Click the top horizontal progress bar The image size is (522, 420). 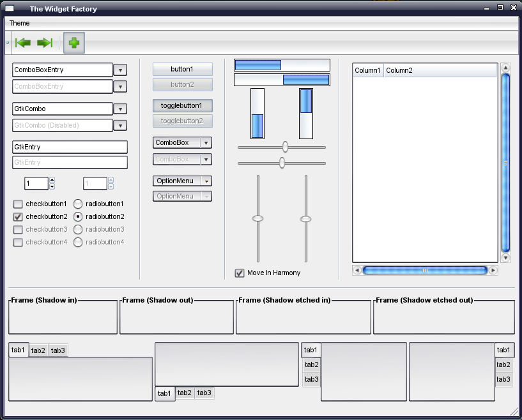[282, 65]
